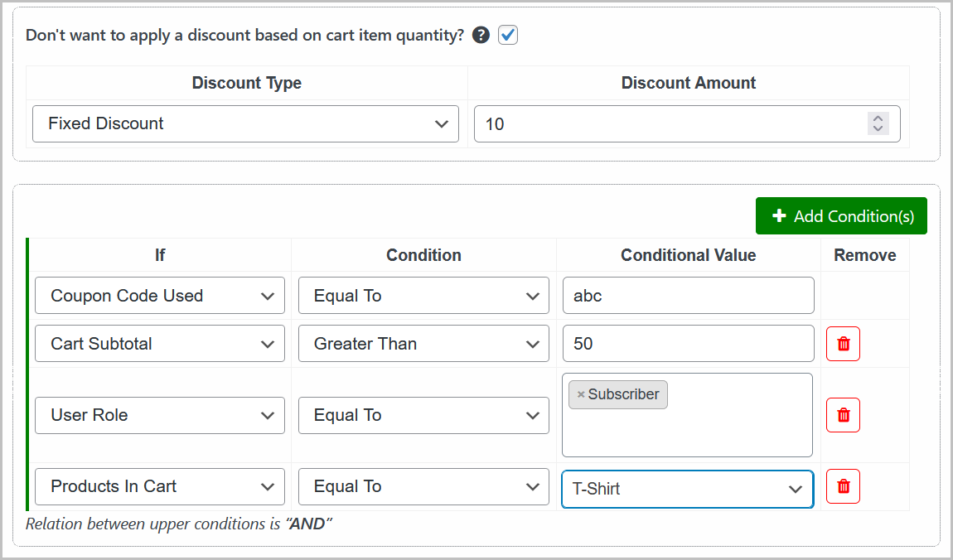Open the User Role If dropdown

point(159,415)
